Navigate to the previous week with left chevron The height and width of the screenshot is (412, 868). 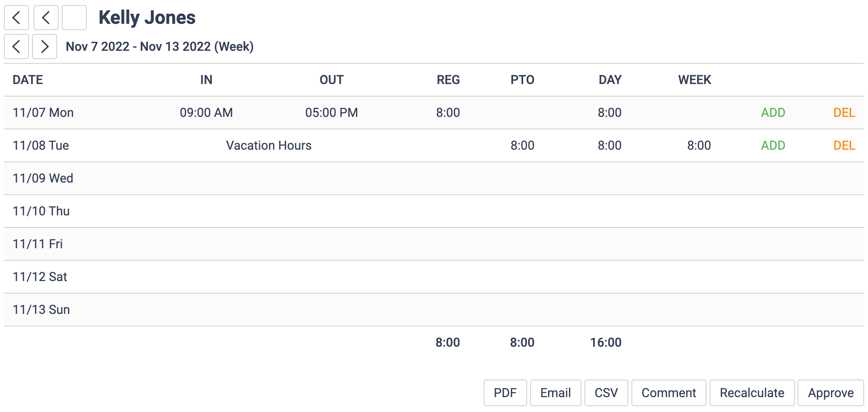pyautogui.click(x=16, y=47)
